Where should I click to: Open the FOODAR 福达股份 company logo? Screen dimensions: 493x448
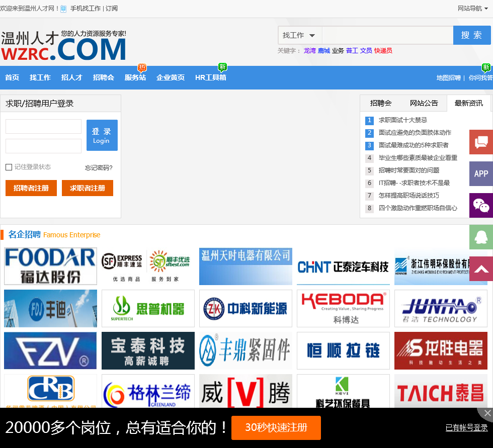coord(51,266)
